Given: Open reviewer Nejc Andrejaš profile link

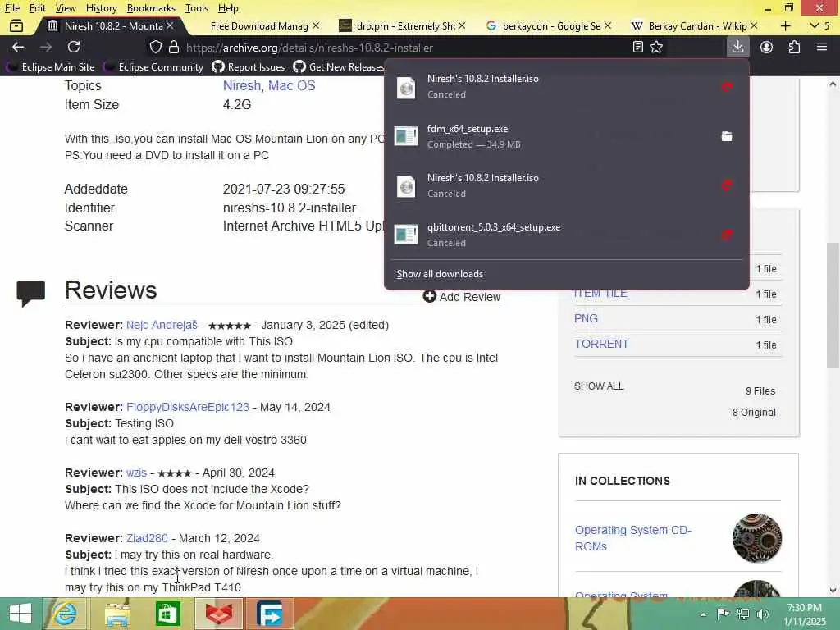Looking at the screenshot, I should pos(162,325).
